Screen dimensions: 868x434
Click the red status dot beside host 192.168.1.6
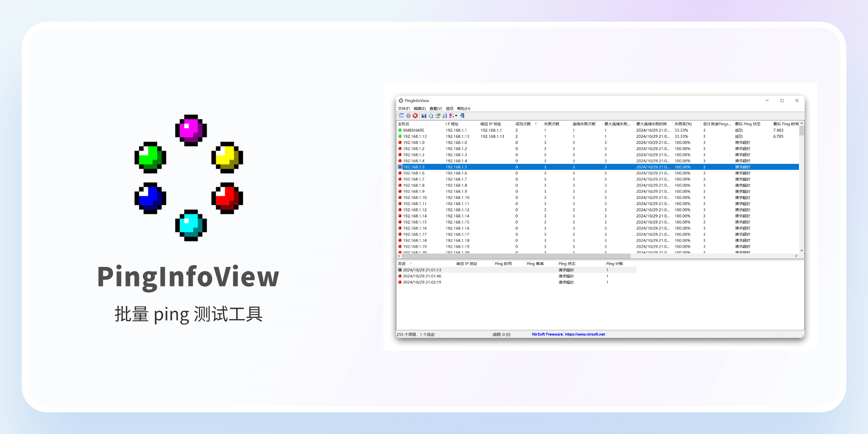[x=400, y=173]
